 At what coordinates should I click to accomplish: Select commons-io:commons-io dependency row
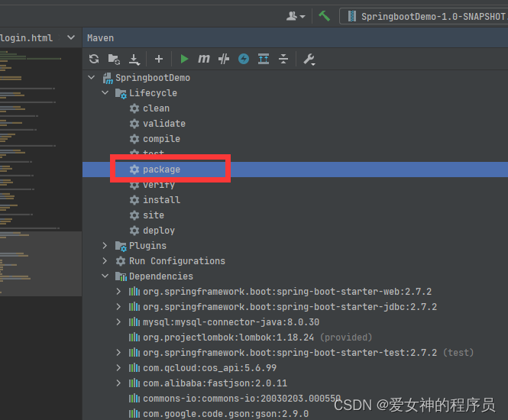295,399
